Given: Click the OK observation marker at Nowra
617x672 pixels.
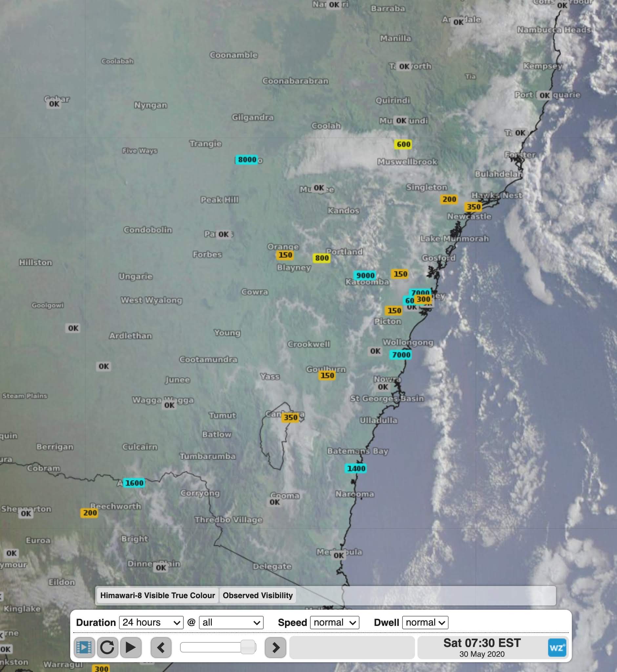Looking at the screenshot, I should (x=383, y=387).
